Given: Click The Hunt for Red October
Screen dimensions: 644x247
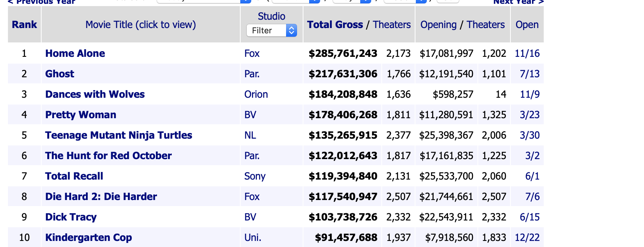Looking at the screenshot, I should (108, 156).
